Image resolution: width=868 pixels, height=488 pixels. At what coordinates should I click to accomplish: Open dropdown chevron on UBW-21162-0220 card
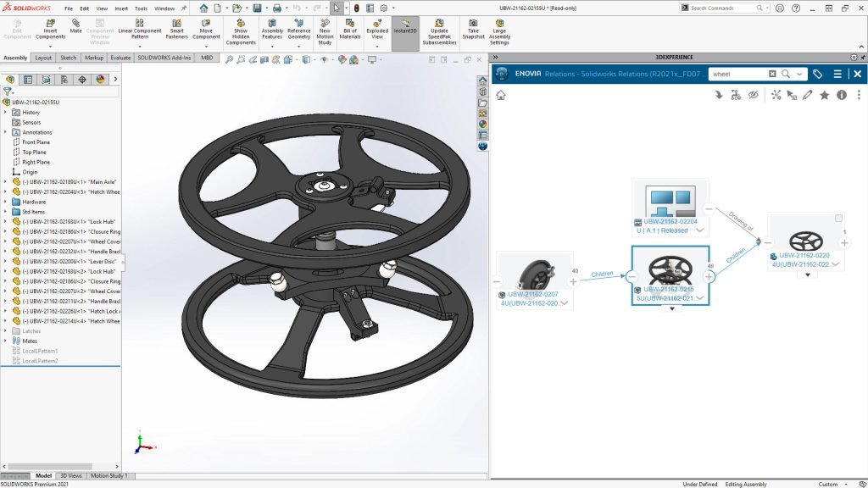[x=835, y=264]
